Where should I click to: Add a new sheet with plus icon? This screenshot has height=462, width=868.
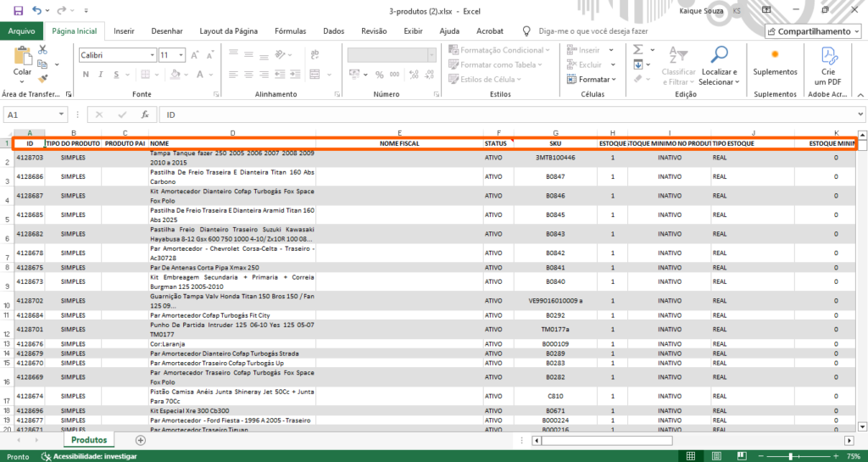141,440
